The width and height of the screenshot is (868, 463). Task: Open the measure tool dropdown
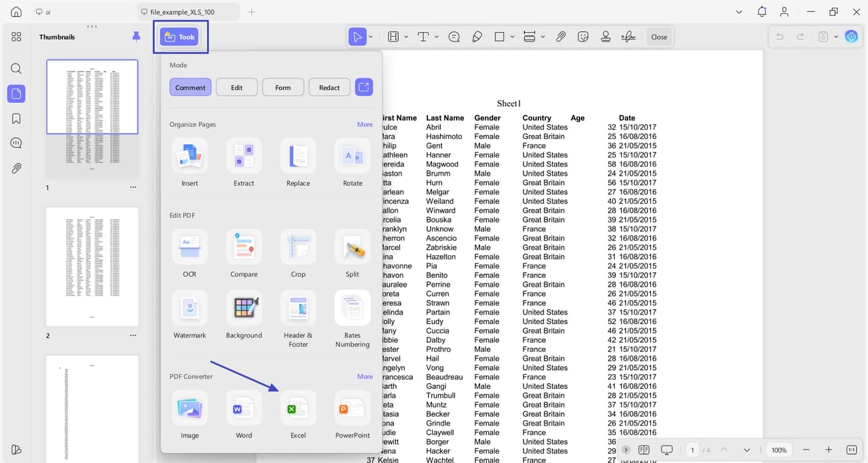tap(542, 37)
